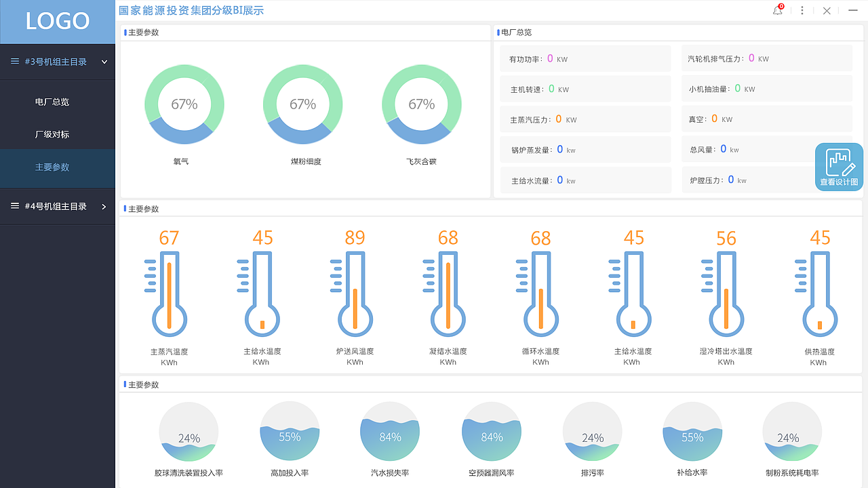
Task: Toggle the 排污率 liquid-fill gauge
Action: (x=592, y=431)
